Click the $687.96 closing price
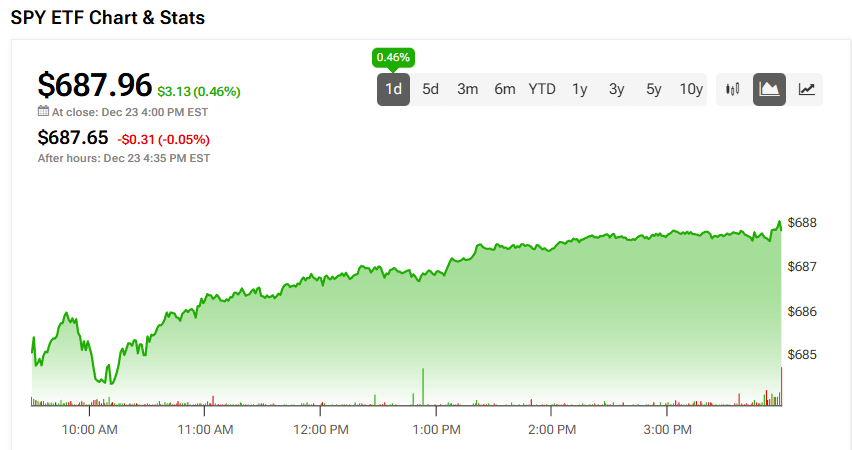The width and height of the screenshot is (852, 450). coord(94,84)
